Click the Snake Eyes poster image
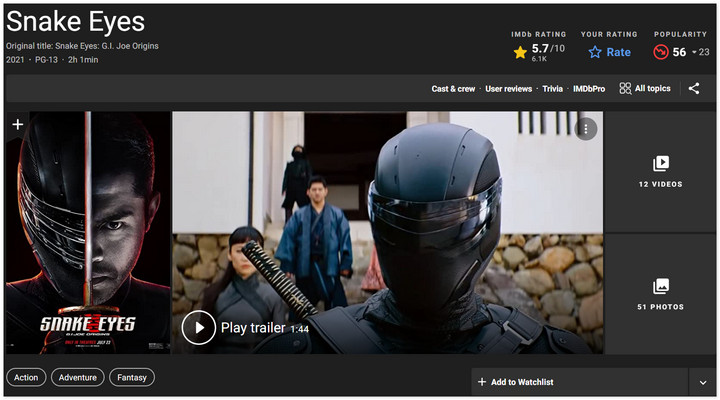The width and height of the screenshot is (720, 400). point(88,233)
